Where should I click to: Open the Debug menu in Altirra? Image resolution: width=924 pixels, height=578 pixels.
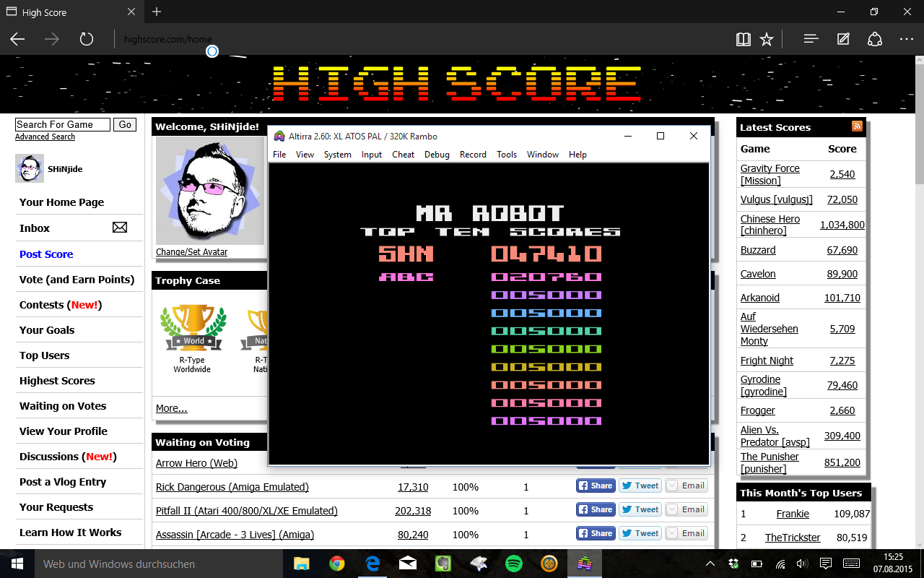(x=437, y=155)
